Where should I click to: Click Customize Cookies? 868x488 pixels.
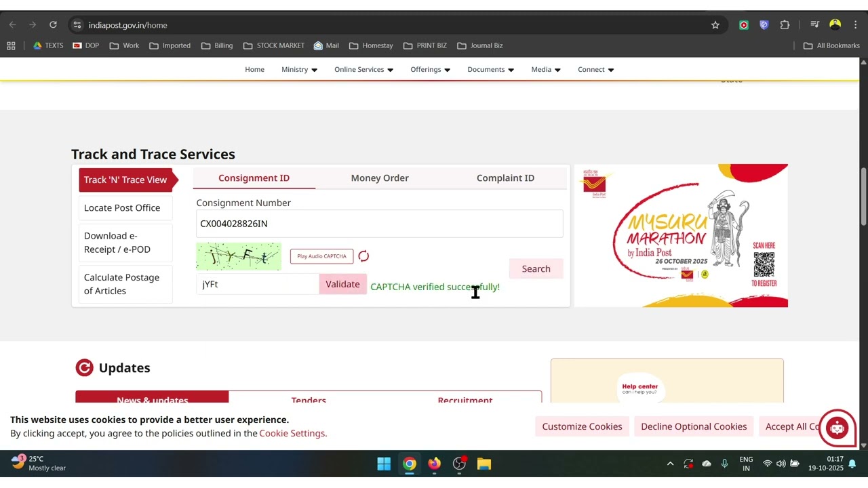[582, 426]
